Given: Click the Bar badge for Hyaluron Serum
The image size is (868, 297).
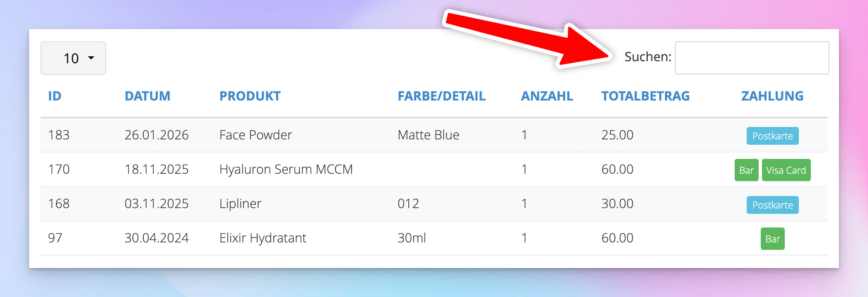Looking at the screenshot, I should [746, 170].
